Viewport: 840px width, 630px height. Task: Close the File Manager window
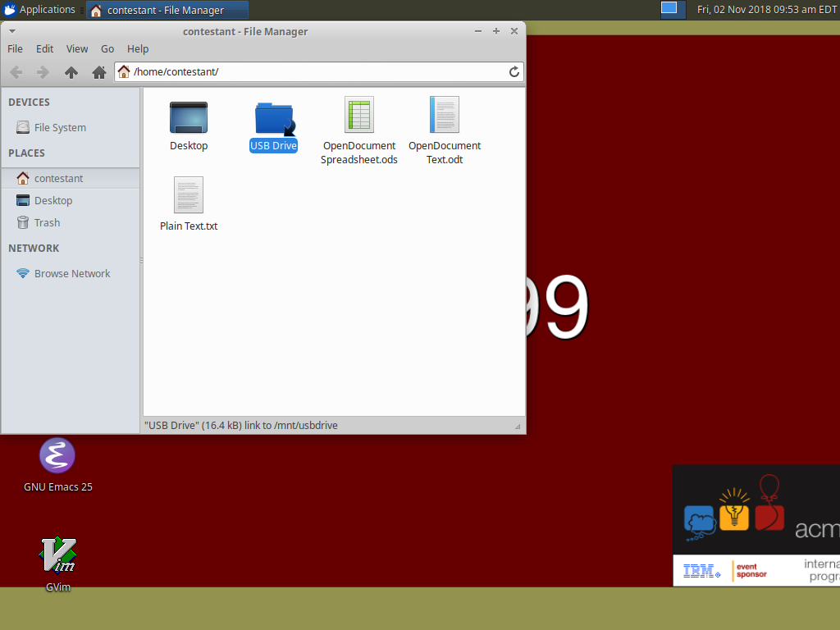pyautogui.click(x=514, y=32)
